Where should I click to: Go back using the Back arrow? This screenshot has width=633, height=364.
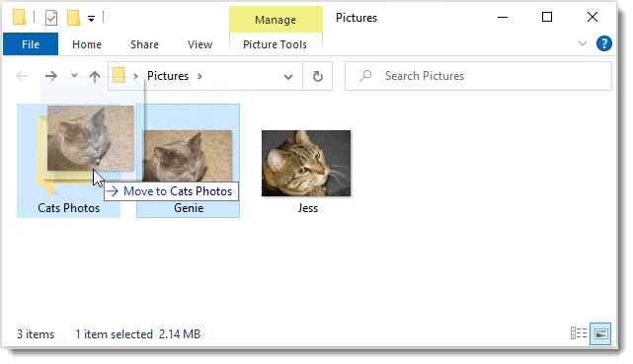coord(22,76)
